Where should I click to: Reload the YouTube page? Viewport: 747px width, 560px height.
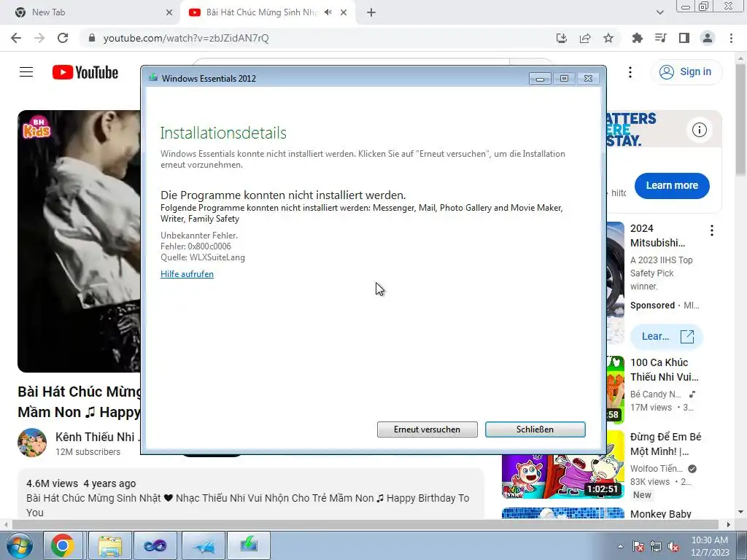[x=63, y=38]
